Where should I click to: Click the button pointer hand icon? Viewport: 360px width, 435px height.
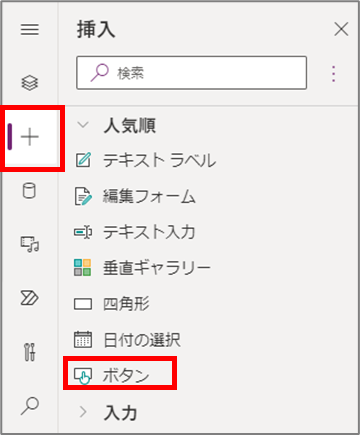tap(83, 376)
